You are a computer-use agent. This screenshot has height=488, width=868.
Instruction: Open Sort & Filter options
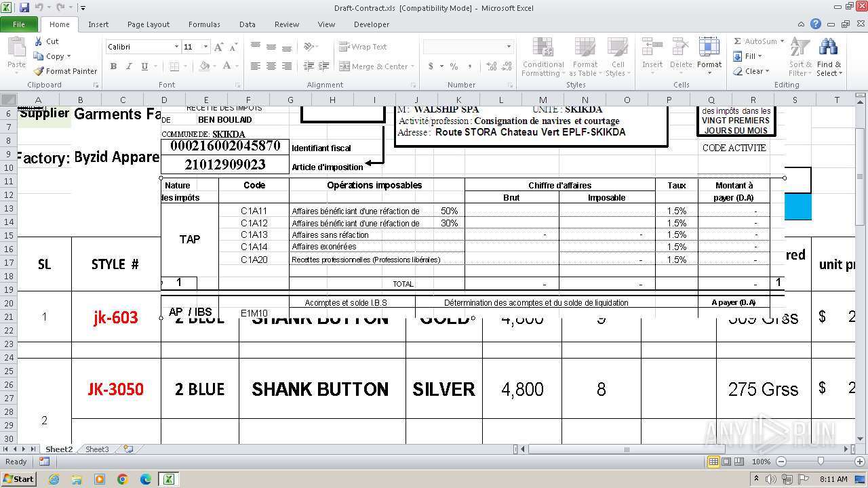(800, 58)
